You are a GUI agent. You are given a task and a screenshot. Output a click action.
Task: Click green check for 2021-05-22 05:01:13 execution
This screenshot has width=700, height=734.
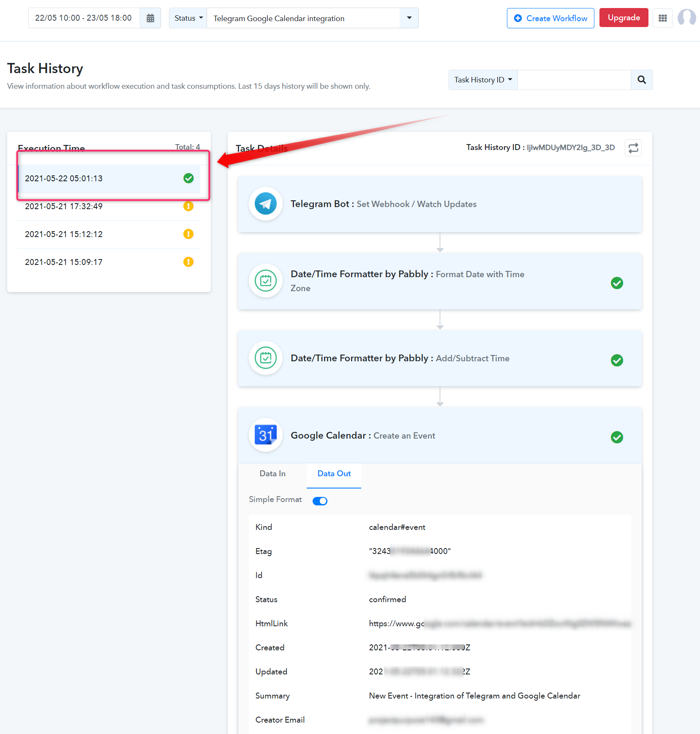[x=188, y=178]
